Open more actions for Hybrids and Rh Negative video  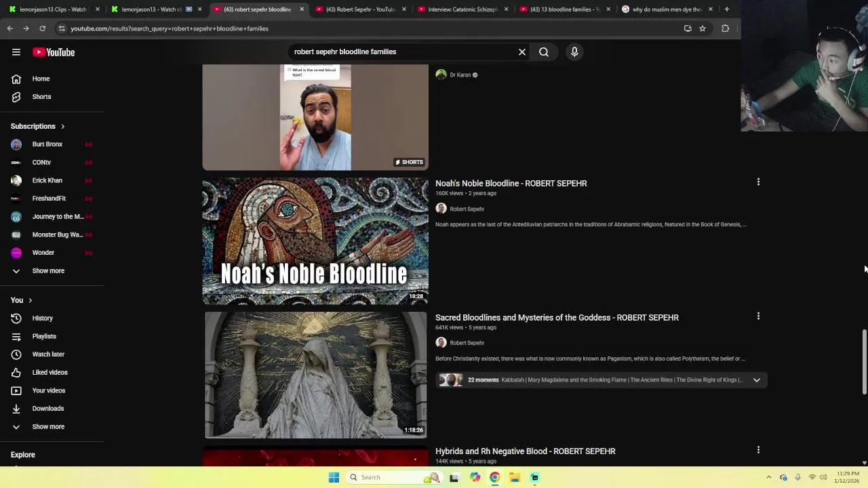coord(758,449)
